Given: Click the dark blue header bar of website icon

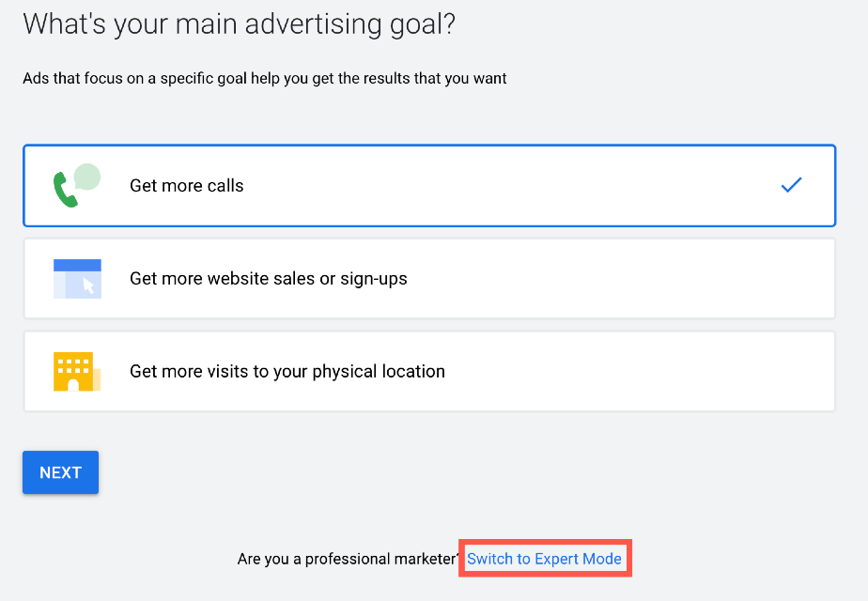Looking at the screenshot, I should pos(77,265).
